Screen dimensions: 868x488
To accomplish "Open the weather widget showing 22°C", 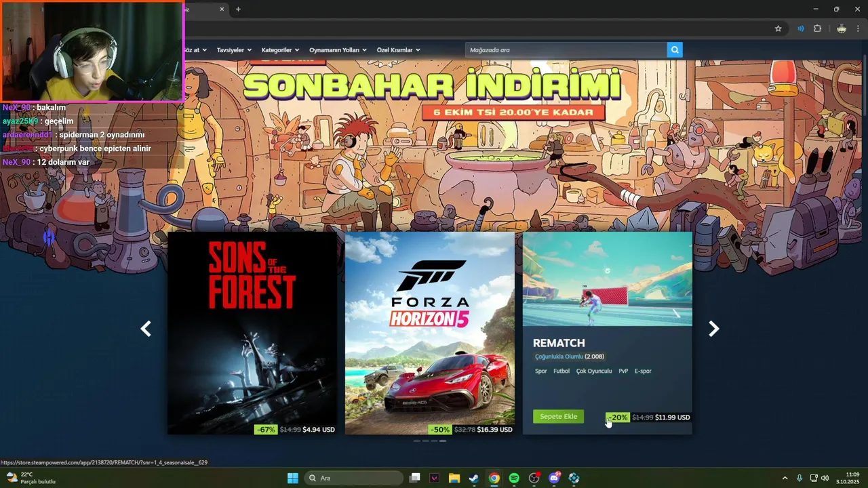I will pos(31,478).
